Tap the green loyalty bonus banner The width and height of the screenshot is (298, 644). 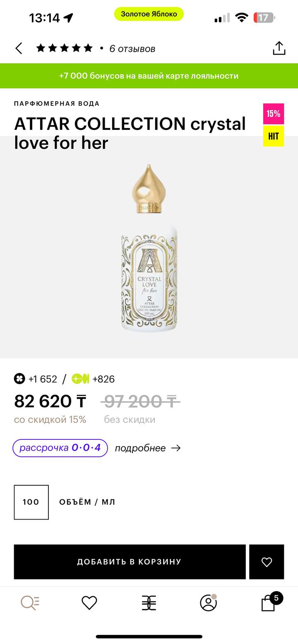pos(149,76)
